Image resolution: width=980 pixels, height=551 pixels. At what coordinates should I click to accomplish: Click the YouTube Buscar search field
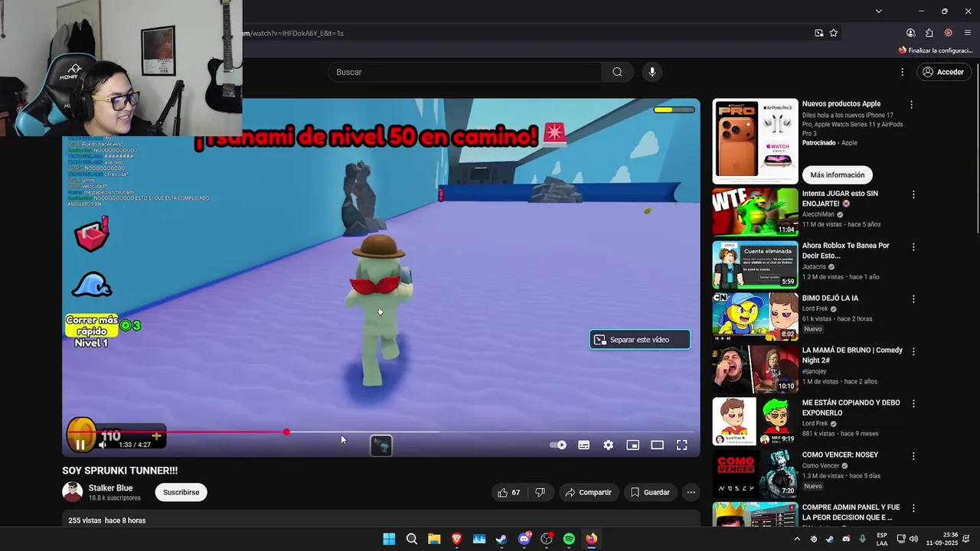click(x=465, y=72)
